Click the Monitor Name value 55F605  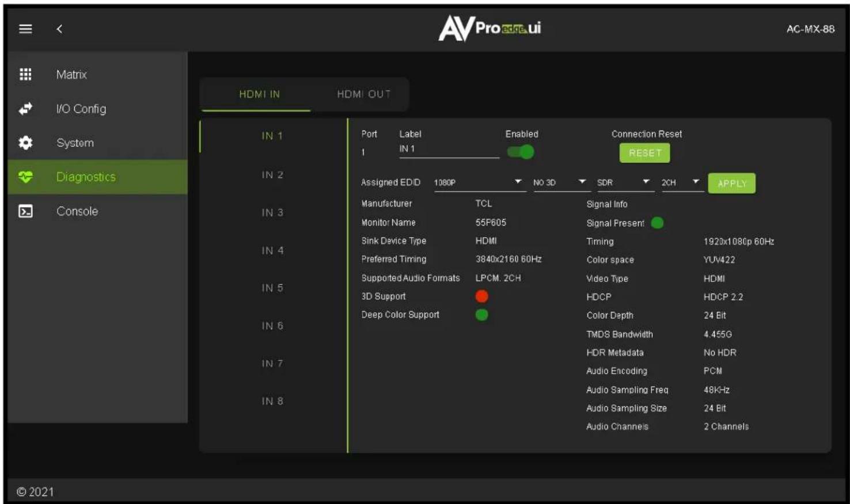point(491,222)
